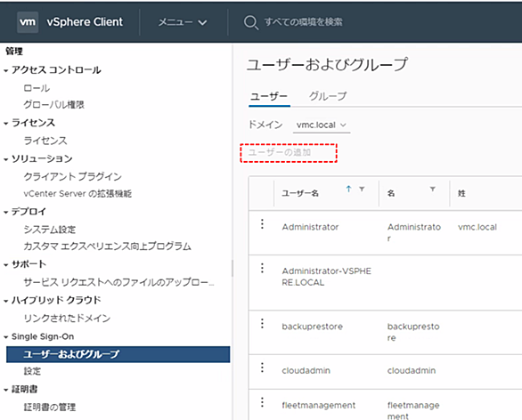Click the search magnifier icon
522x420 pixels.
250,22
